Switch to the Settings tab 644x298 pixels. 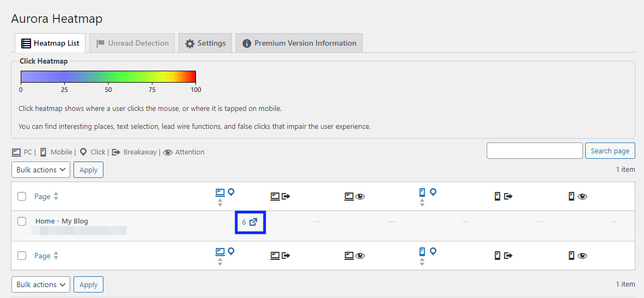coord(205,43)
